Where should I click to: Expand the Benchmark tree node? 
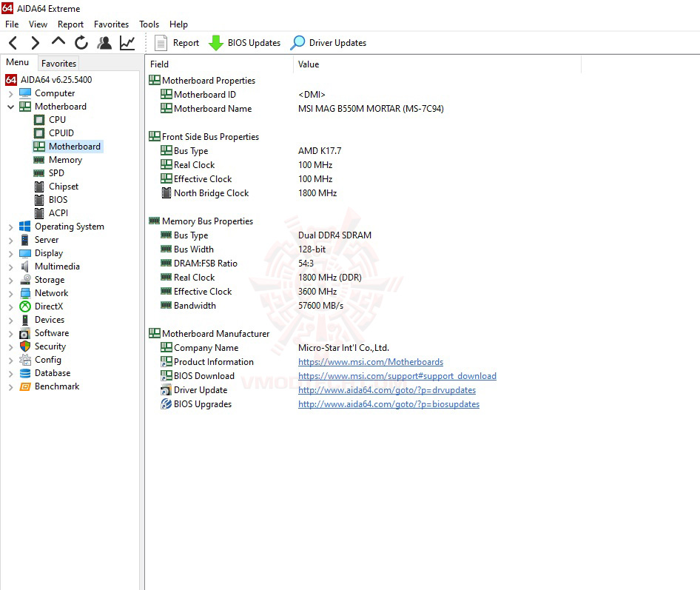[x=10, y=387]
